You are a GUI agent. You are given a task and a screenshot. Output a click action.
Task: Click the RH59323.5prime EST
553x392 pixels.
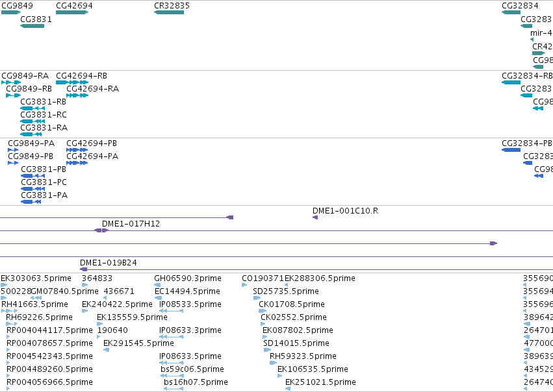tap(274, 363)
